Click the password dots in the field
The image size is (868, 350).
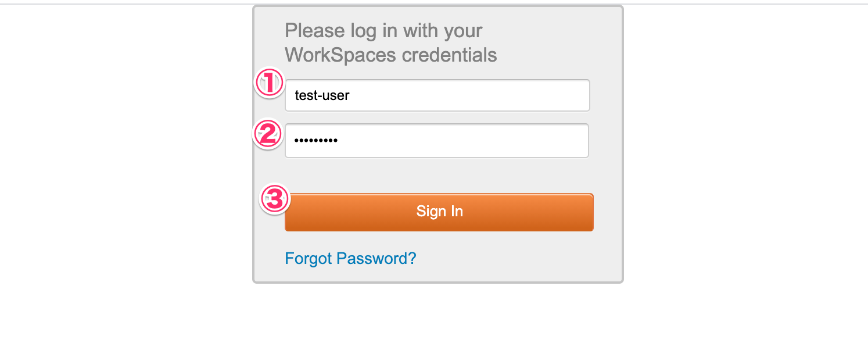(316, 141)
